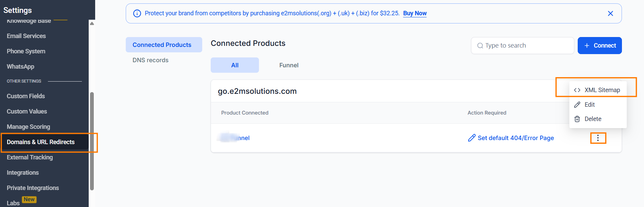This screenshot has width=644, height=207.
Task: Click the Connect button
Action: point(600,45)
